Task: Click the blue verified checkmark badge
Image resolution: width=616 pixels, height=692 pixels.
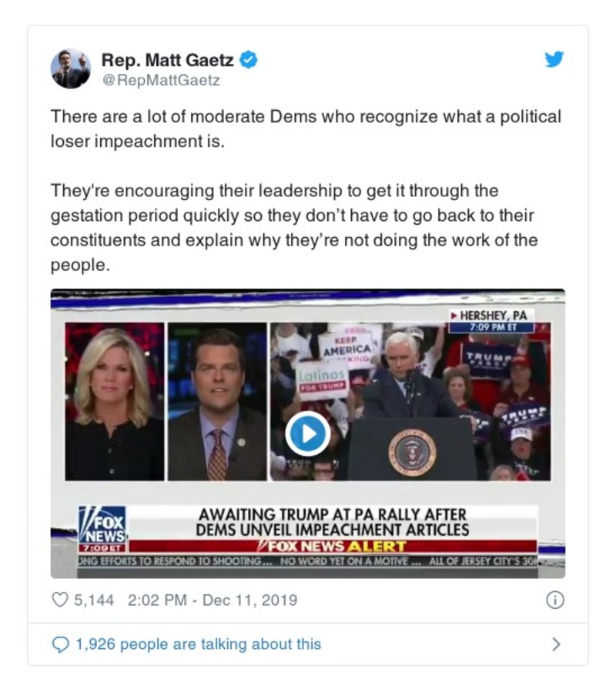Action: 249,60
